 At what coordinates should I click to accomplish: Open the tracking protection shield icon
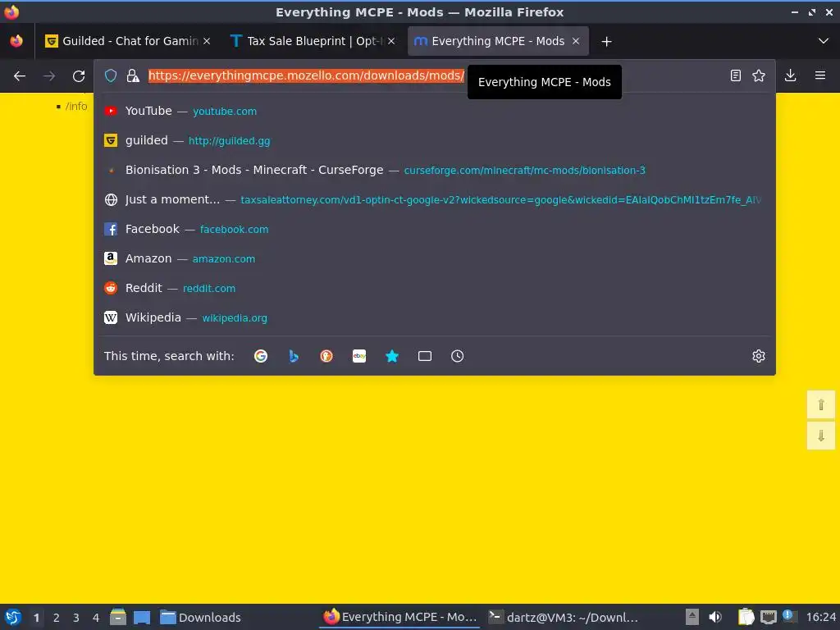pos(111,76)
